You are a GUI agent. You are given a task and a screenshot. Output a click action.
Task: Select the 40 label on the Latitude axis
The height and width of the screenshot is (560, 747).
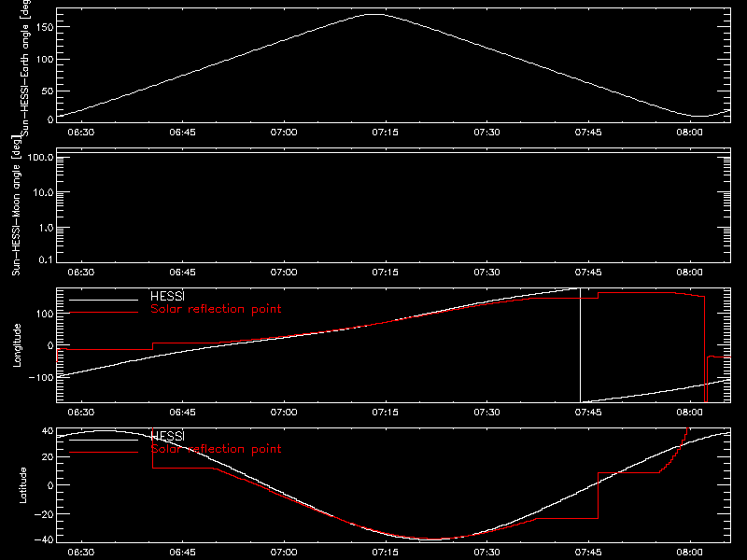point(48,431)
